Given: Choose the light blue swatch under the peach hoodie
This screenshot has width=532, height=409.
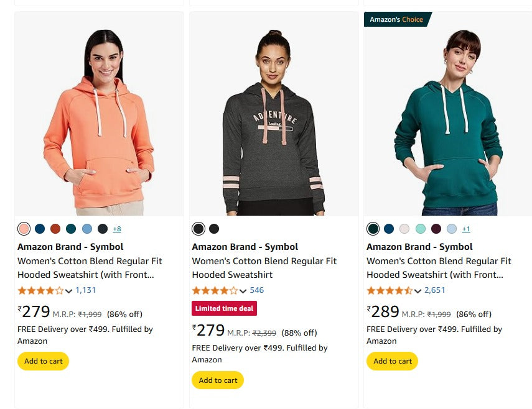Looking at the screenshot, I should pyautogui.click(x=87, y=229).
